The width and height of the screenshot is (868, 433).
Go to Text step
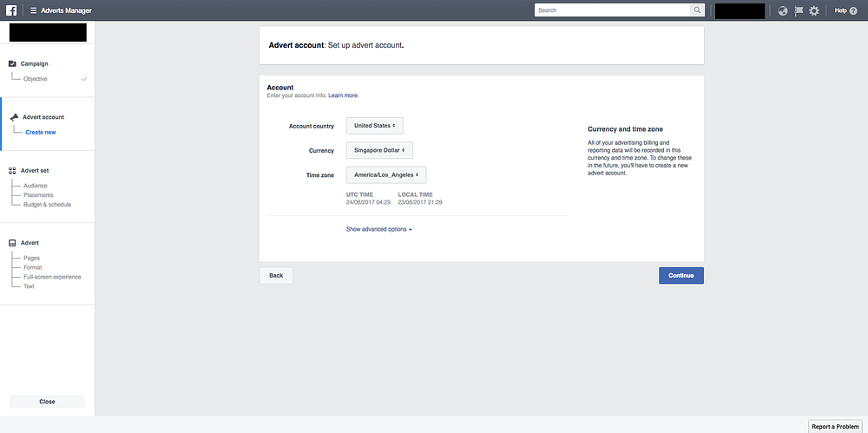[29, 286]
